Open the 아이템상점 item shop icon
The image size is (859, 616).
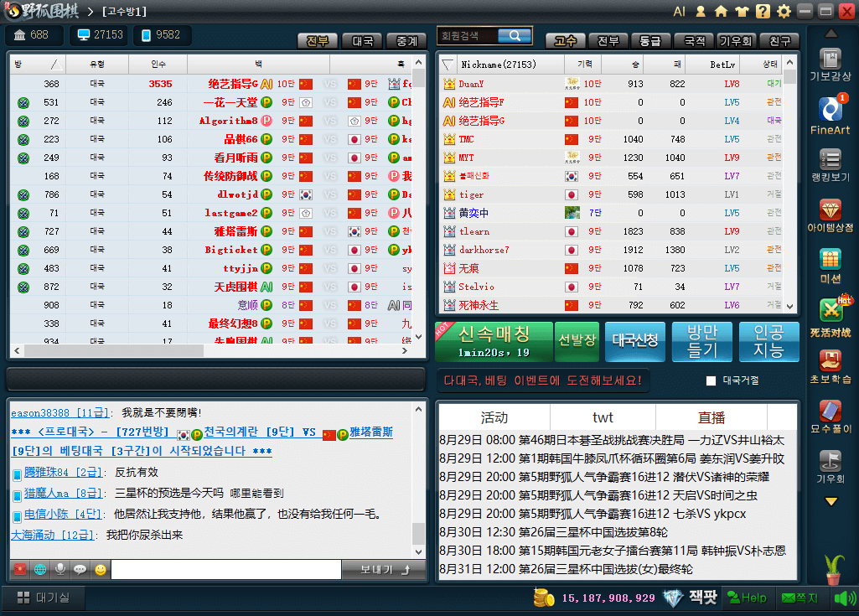point(831,215)
